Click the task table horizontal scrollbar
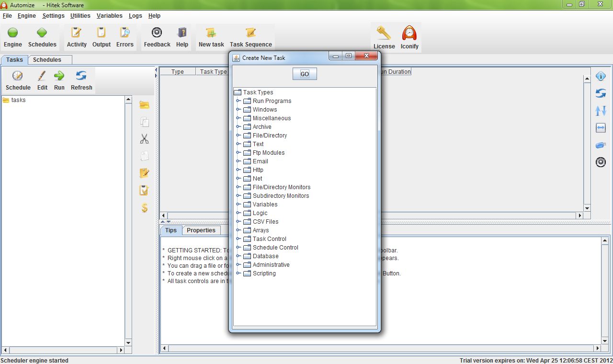 (x=372, y=216)
